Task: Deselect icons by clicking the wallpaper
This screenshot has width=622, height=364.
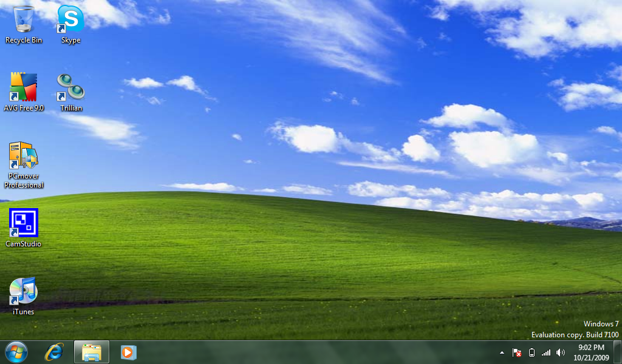Action: [304, 182]
